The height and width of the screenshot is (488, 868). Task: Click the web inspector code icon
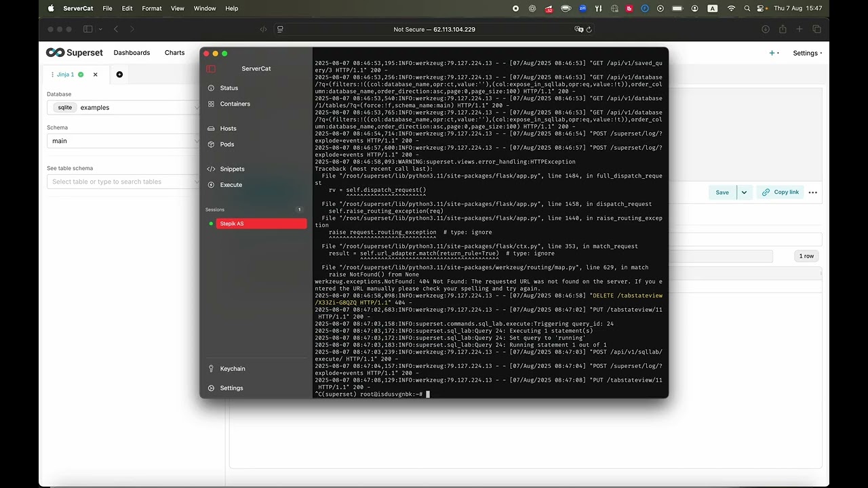(264, 29)
